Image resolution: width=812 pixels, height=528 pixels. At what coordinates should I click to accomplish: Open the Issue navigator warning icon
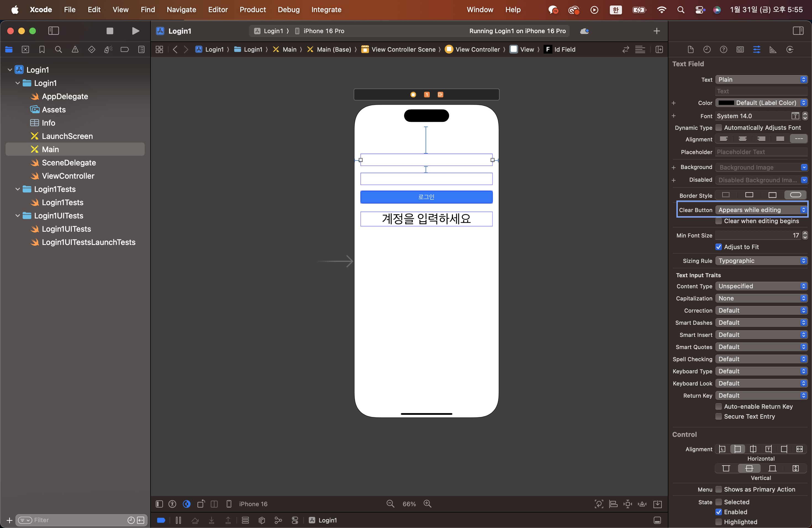pyautogui.click(x=75, y=49)
